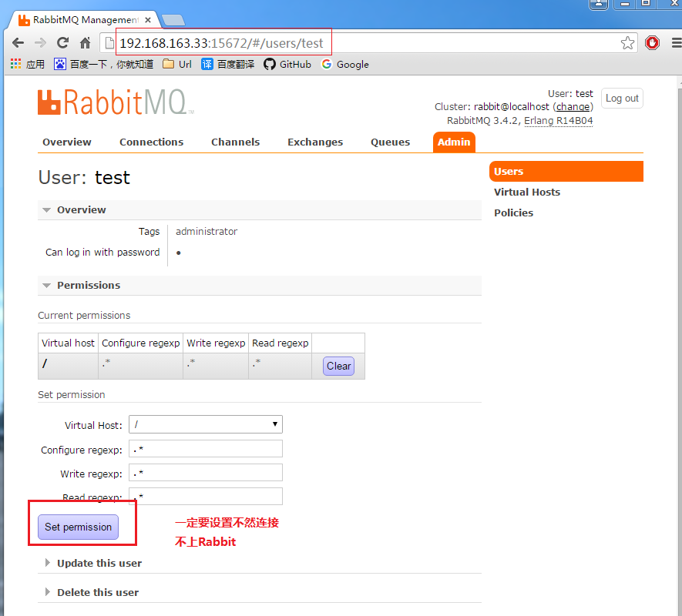Click the Chrome user profile icon
The height and width of the screenshot is (616, 682).
[599, 4]
